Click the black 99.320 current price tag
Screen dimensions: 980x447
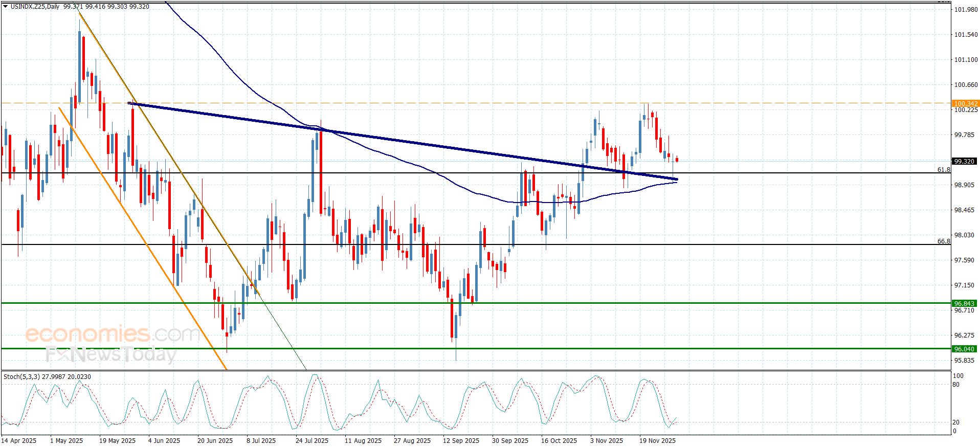tap(965, 162)
